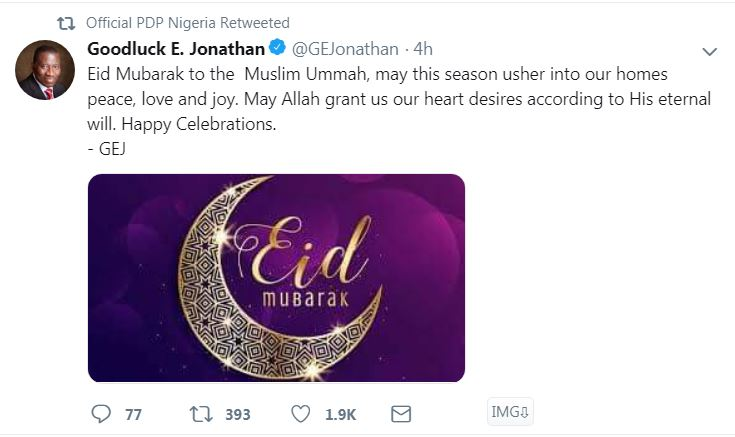735x437 pixels.
Task: Open the Goodluck E. Jonathan display name
Action: (176, 49)
